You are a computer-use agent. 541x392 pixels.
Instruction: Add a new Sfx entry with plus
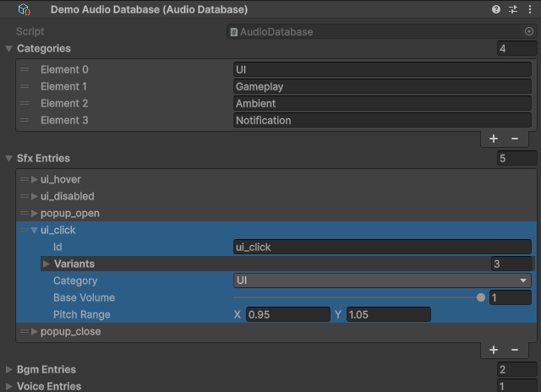click(x=494, y=350)
